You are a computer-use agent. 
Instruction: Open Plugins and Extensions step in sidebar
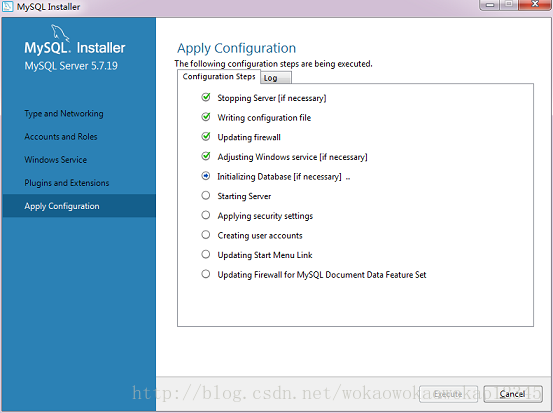(x=67, y=183)
